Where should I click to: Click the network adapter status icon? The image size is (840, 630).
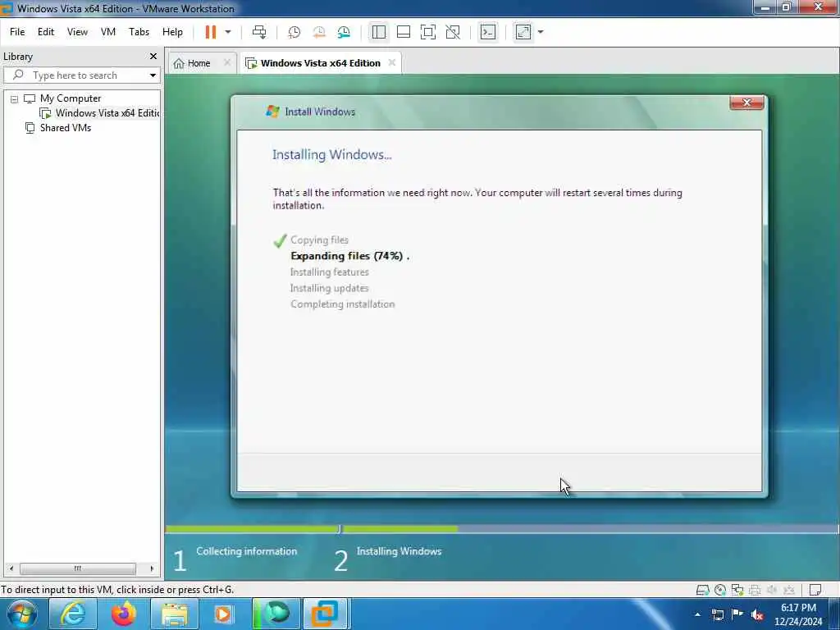[737, 591]
